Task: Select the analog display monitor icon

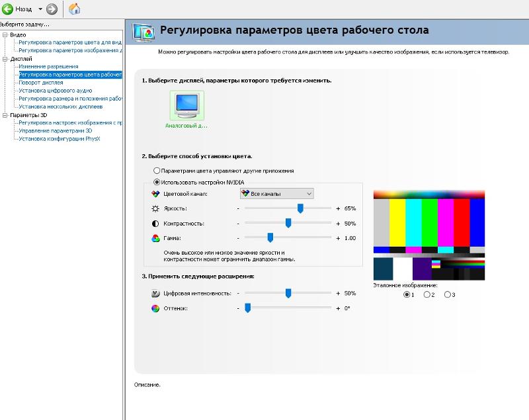Action: point(186,105)
